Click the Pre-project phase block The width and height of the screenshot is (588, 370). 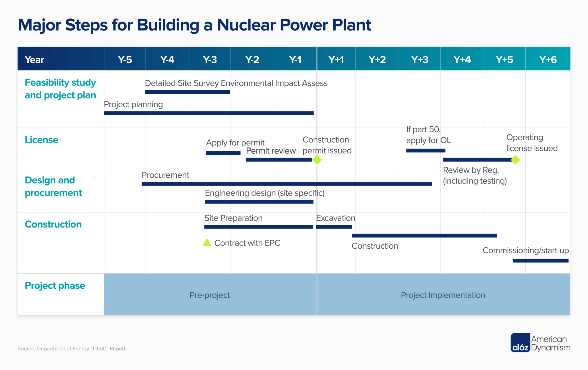pos(210,294)
